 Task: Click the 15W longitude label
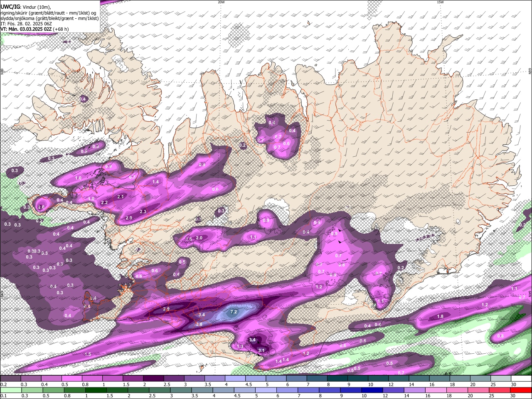click(440, 2)
